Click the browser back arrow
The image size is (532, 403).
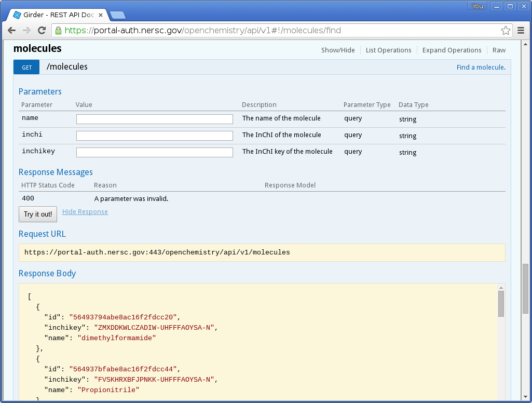pyautogui.click(x=11, y=30)
